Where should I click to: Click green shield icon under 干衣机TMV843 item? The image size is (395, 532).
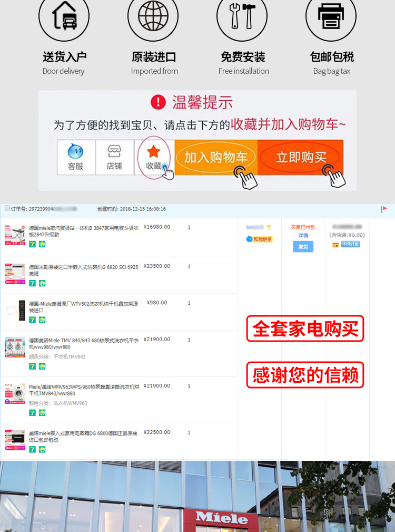[x=42, y=366]
